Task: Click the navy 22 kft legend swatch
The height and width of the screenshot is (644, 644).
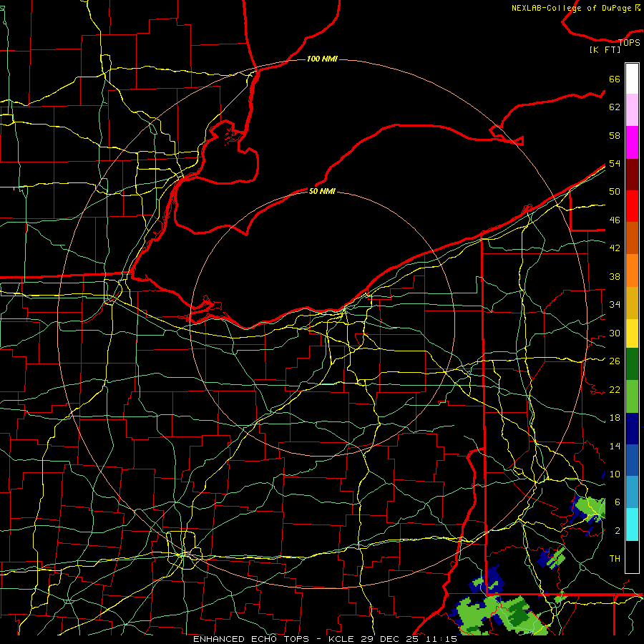Action: pyautogui.click(x=632, y=429)
